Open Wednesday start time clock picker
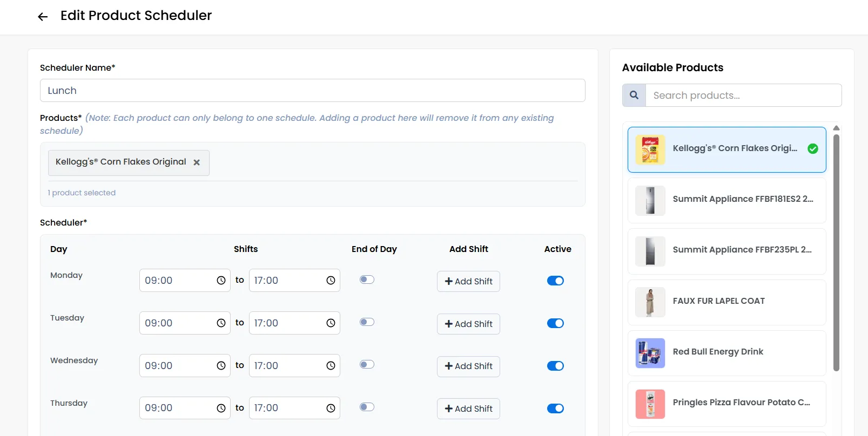Image resolution: width=868 pixels, height=436 pixels. pyautogui.click(x=221, y=366)
